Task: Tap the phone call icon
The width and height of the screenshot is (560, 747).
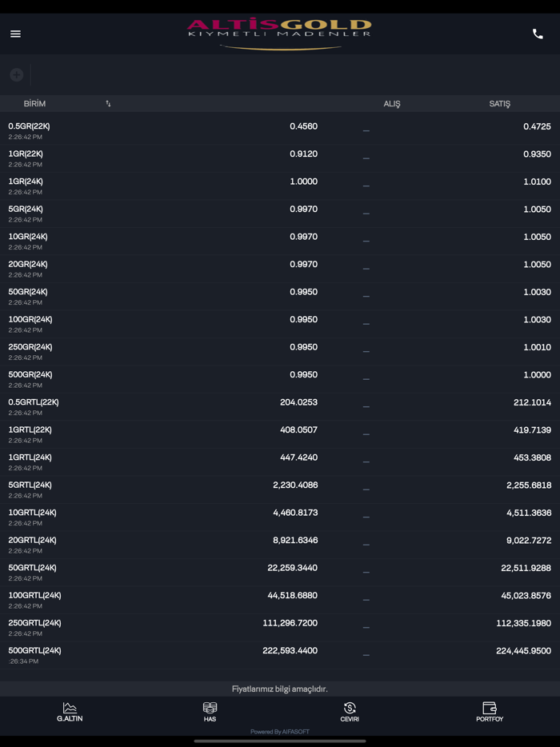Action: pyautogui.click(x=538, y=34)
